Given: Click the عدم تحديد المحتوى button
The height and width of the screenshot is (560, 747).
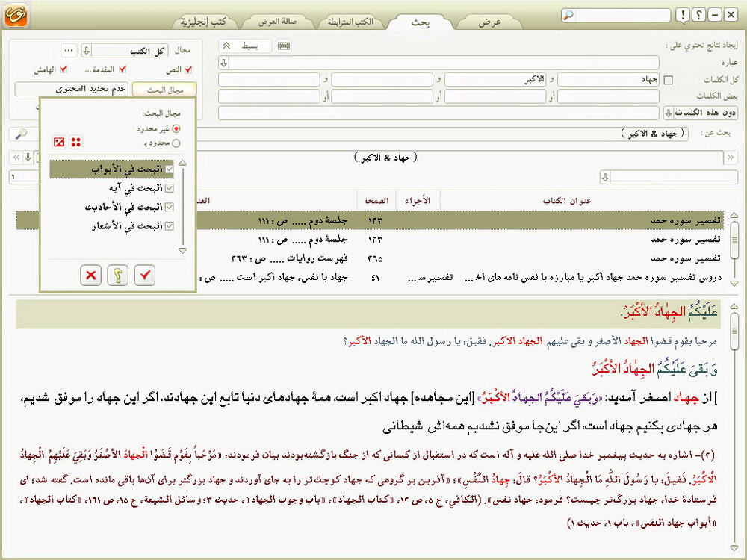Looking at the screenshot, I should [x=72, y=89].
